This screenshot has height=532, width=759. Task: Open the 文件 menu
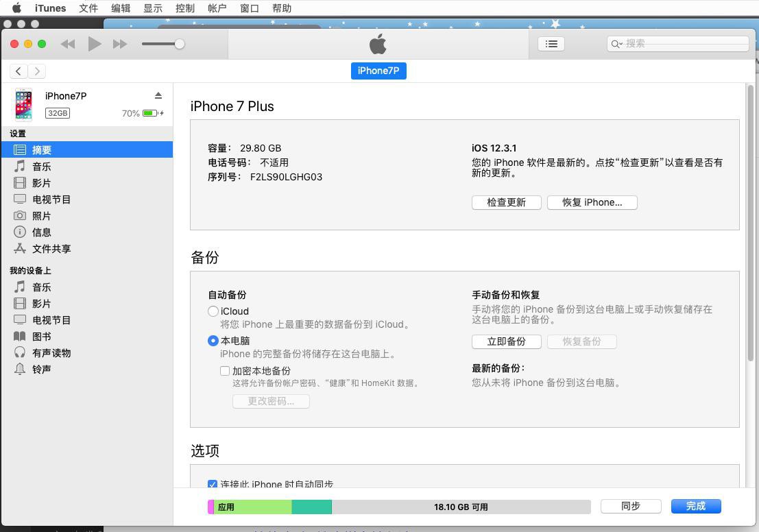(88, 8)
